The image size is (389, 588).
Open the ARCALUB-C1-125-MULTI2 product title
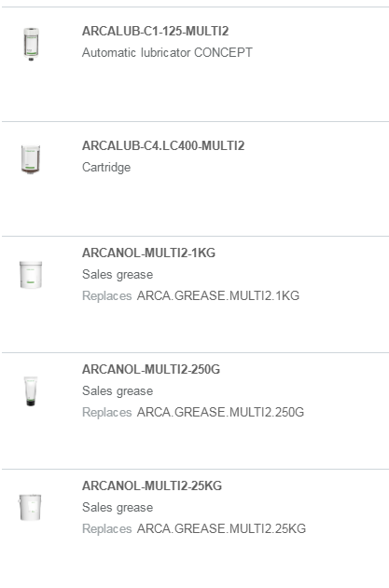(155, 31)
